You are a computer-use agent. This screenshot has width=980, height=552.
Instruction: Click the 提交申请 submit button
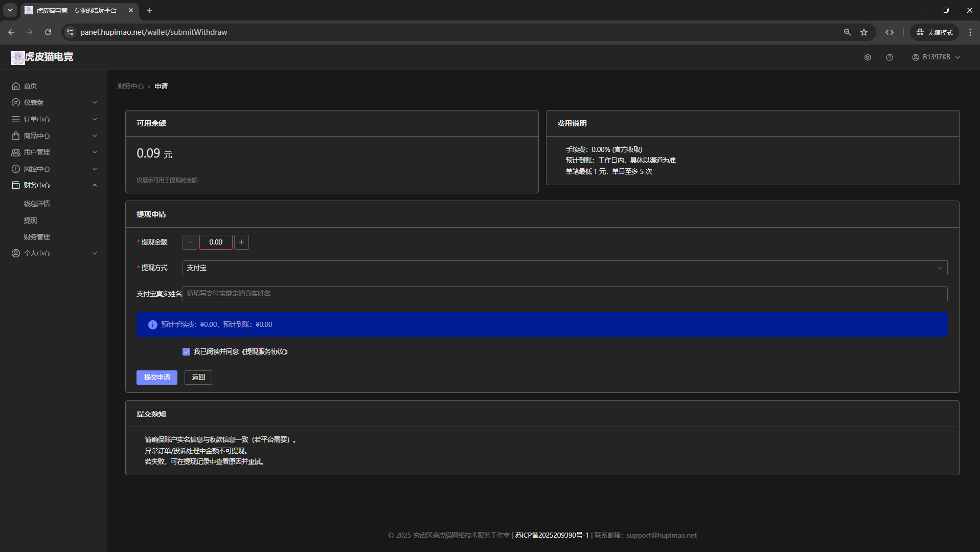click(156, 377)
